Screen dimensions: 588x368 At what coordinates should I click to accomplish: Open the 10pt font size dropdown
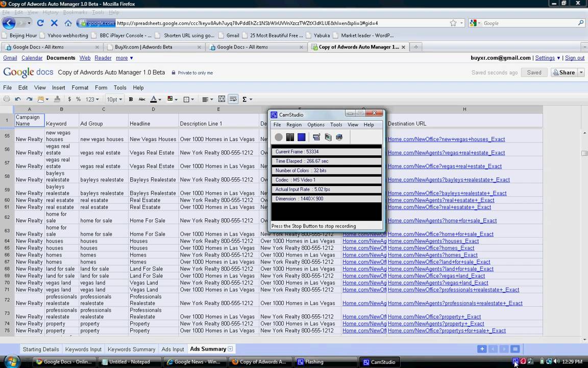coord(114,99)
